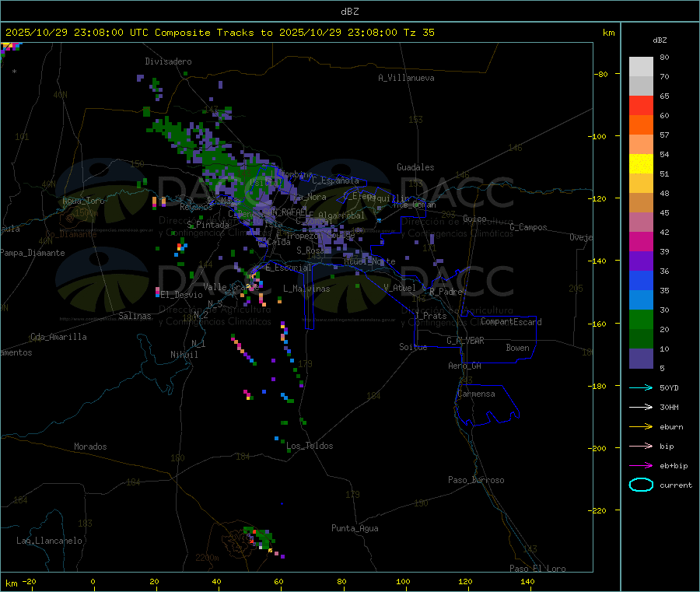
Task: Click the Los_Toldos map label
Action: pyautogui.click(x=310, y=446)
